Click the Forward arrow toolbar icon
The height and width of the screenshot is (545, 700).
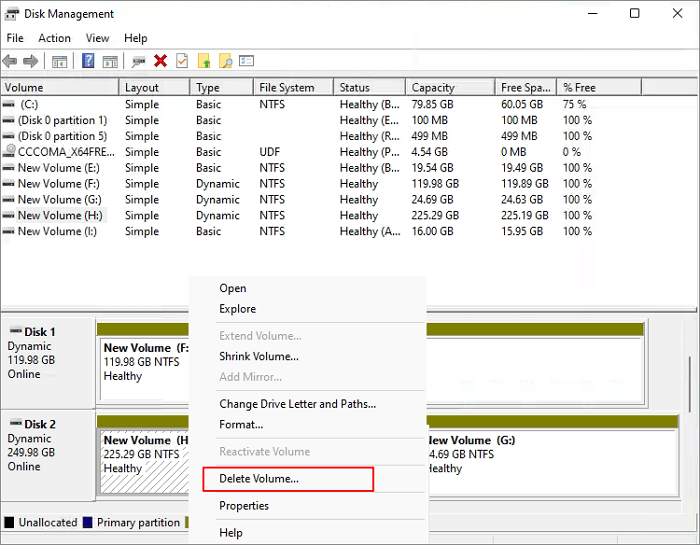click(31, 62)
